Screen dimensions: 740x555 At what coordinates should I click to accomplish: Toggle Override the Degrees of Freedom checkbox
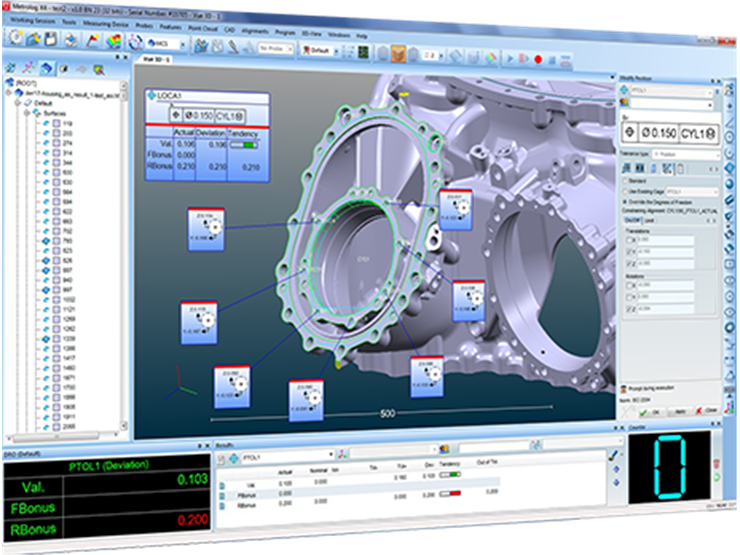click(x=626, y=201)
